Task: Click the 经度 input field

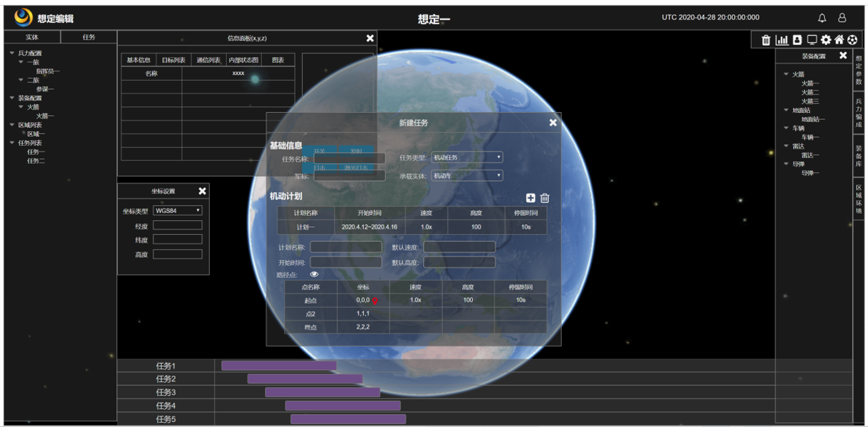Action: [x=178, y=225]
